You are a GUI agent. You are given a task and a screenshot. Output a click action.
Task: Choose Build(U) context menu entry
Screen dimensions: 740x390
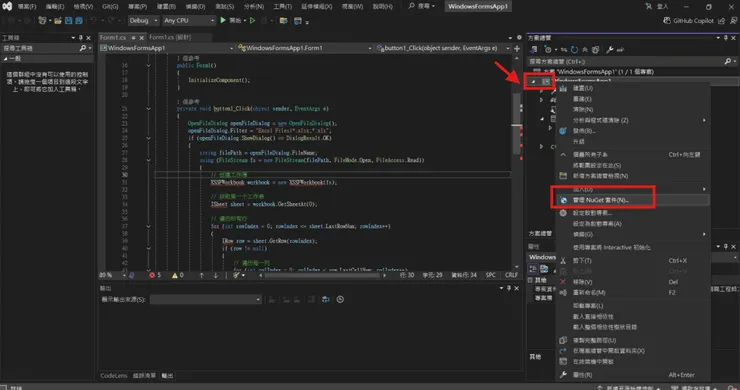point(632,88)
